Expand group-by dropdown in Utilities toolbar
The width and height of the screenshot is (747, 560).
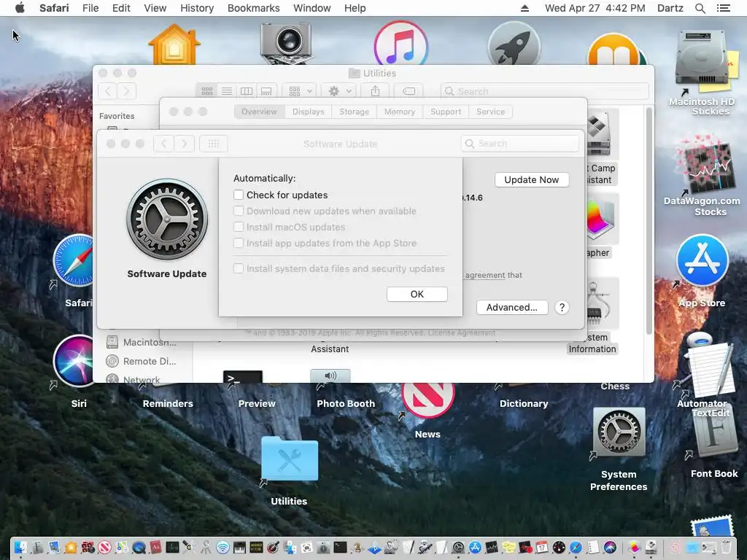(x=300, y=91)
